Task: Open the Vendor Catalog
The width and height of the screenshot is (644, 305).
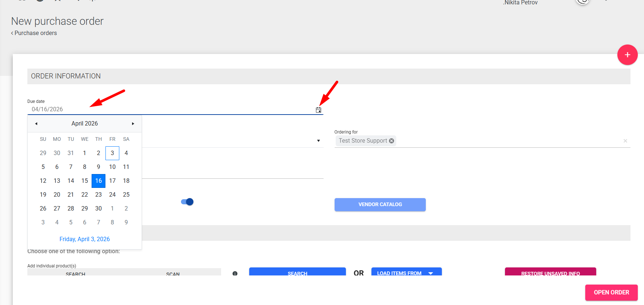Action: click(380, 204)
